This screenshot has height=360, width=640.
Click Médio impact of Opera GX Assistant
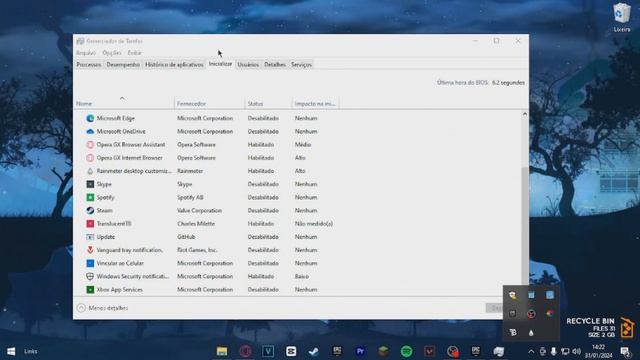(303, 144)
